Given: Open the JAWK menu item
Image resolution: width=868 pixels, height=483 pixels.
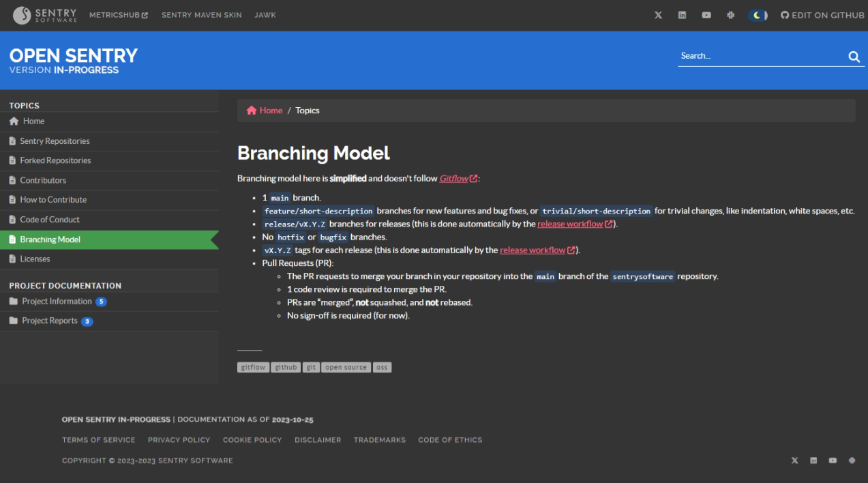Looking at the screenshot, I should point(265,15).
